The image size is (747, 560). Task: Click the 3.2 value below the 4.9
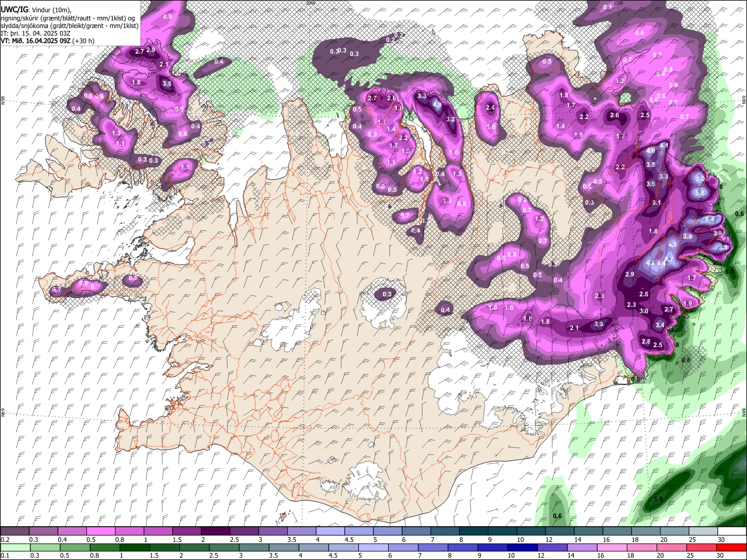tap(451, 120)
